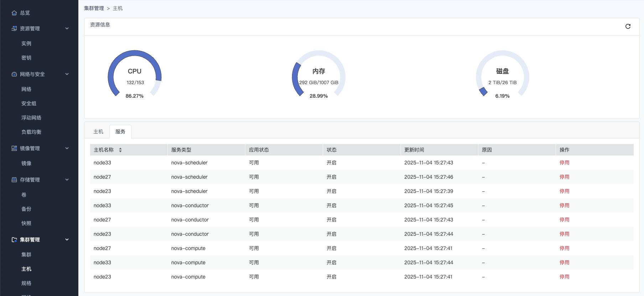The width and height of the screenshot is (644, 296).
Task: Collapse the 集群管理 menu chevron
Action: [67, 240]
